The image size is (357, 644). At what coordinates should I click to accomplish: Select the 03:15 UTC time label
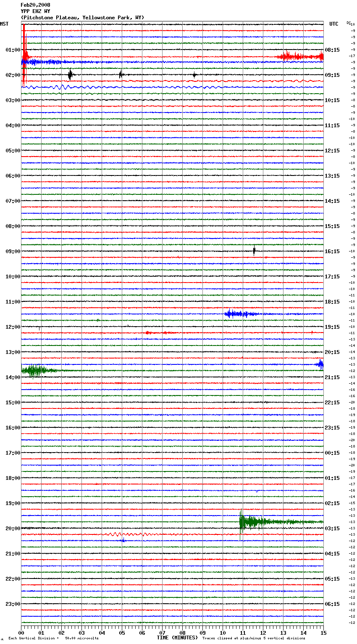(x=332, y=529)
